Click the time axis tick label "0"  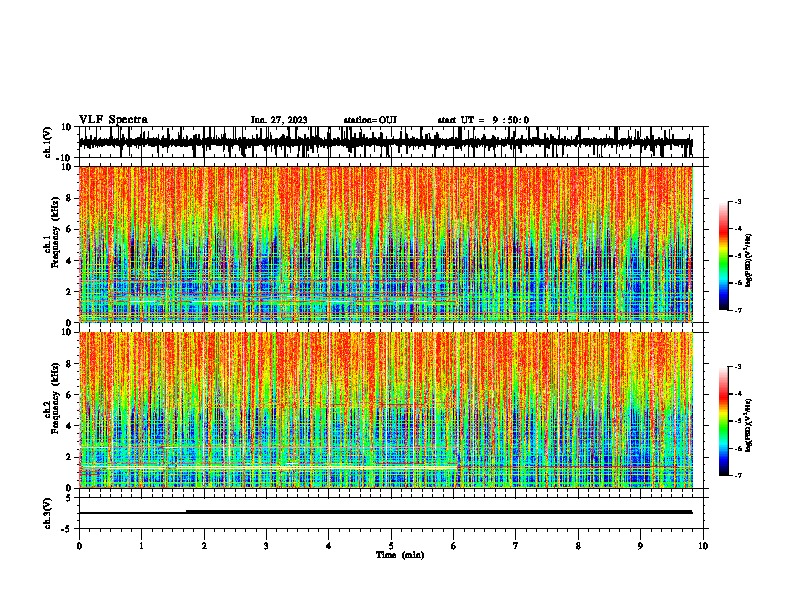pyautogui.click(x=79, y=546)
